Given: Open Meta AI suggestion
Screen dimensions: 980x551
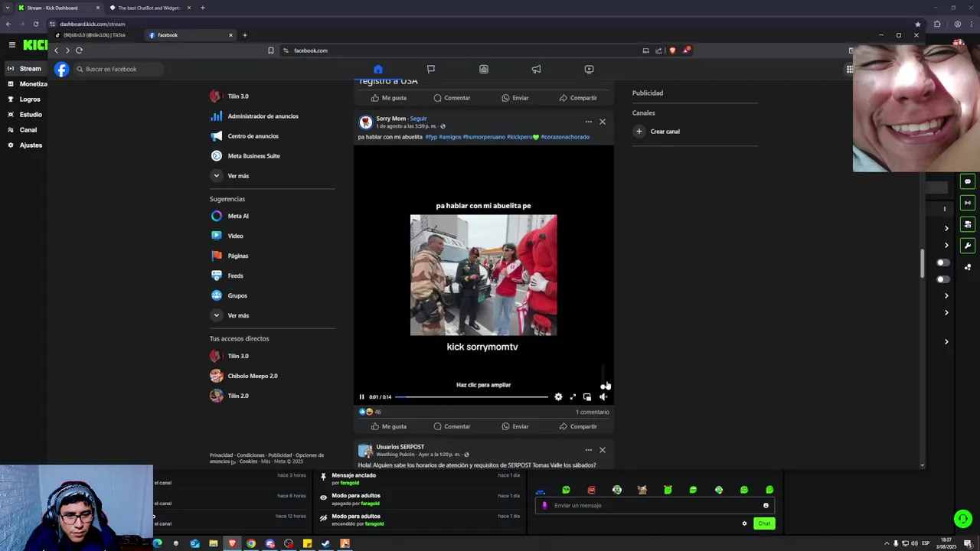Looking at the screenshot, I should 237,216.
